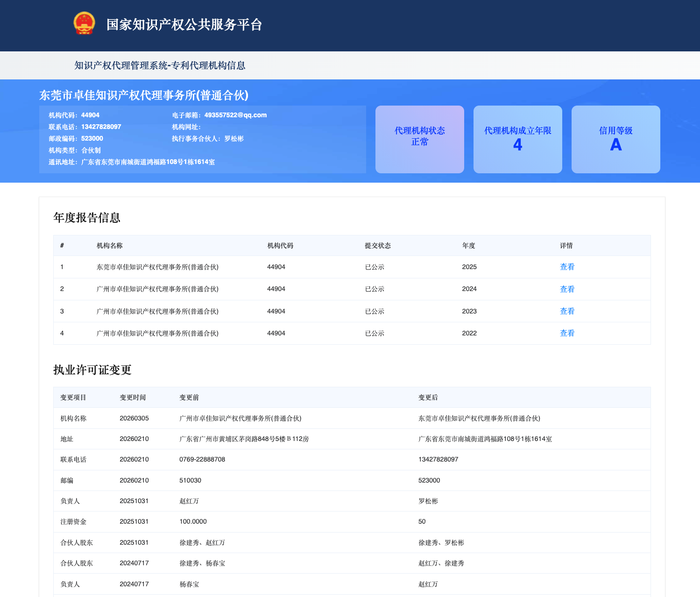
Task: Click the "年度报告信息" section heading
Action: [87, 218]
